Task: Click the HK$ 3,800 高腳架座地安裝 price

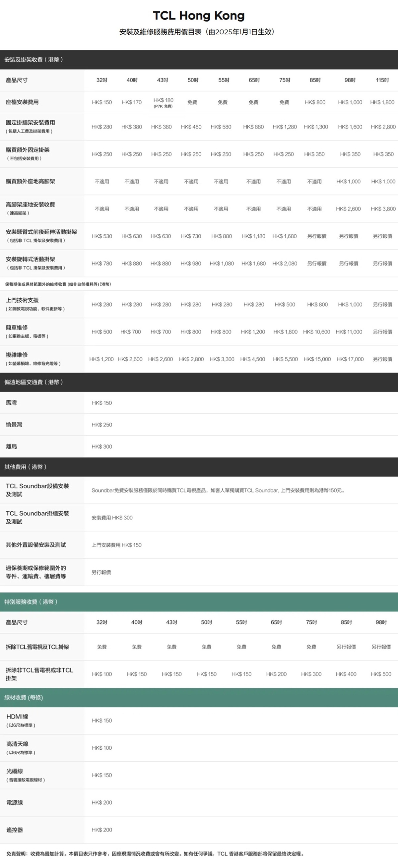Action: pyautogui.click(x=383, y=209)
